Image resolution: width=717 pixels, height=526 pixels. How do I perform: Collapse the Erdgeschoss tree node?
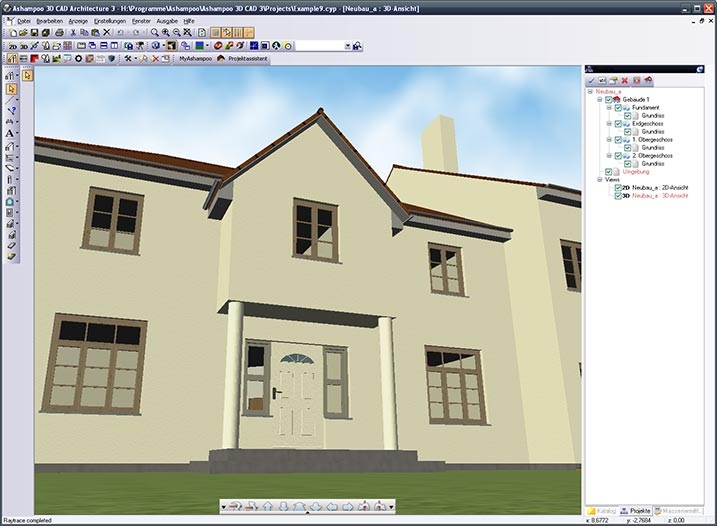coord(608,124)
